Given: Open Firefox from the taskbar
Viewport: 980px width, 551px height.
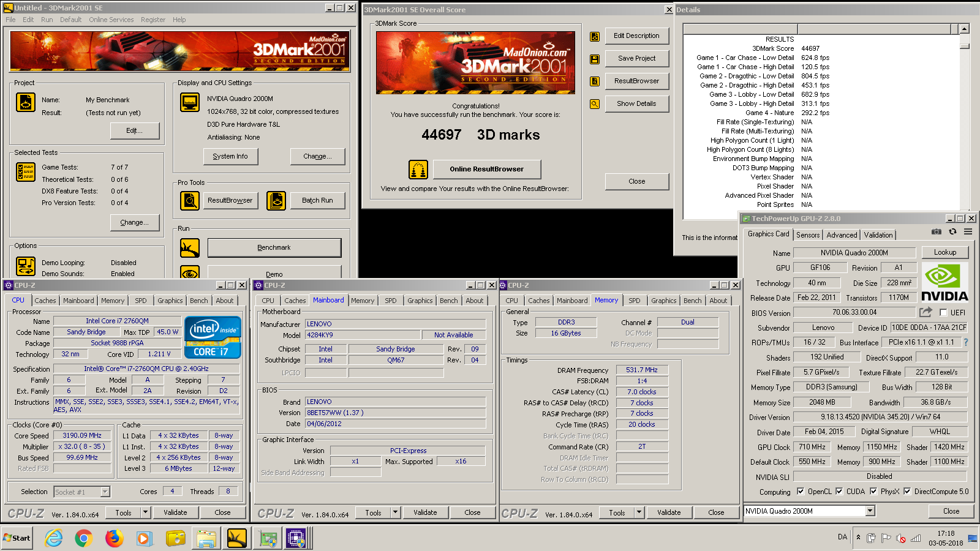Looking at the screenshot, I should pyautogui.click(x=114, y=539).
